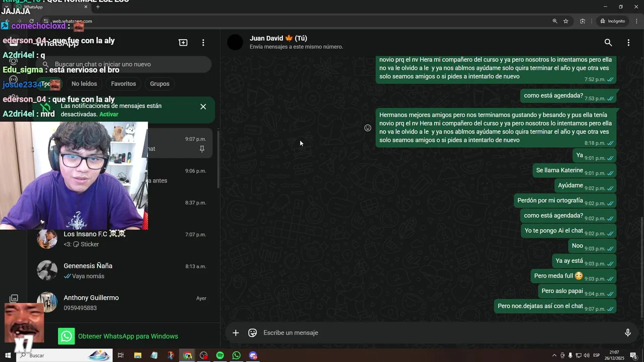Record a voice message with microphone icon

(628, 333)
